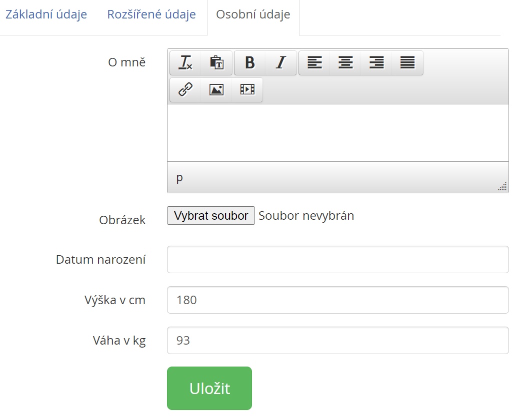Select the Osobní údaje tab
The image size is (524, 420).
pos(253,14)
